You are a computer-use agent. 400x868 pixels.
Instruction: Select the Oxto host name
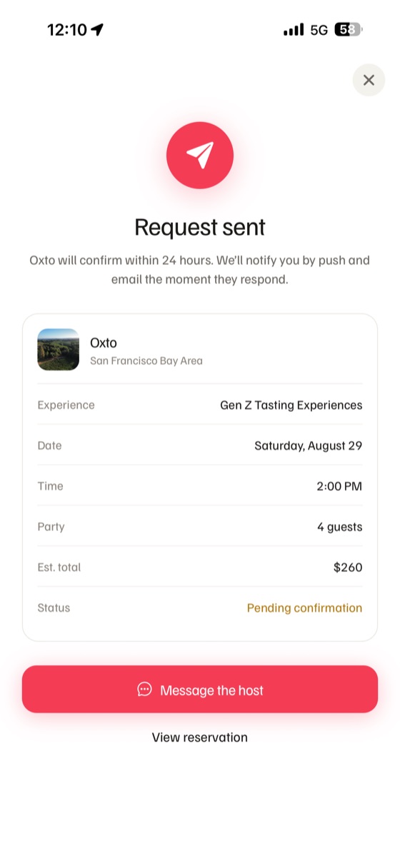point(104,343)
